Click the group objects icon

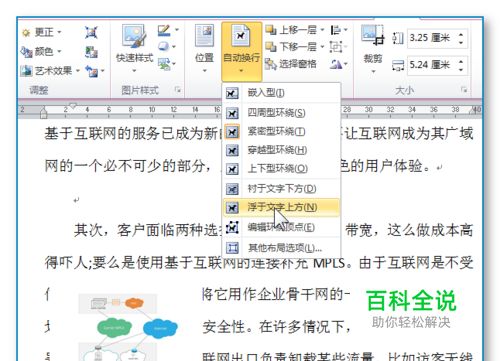336,47
